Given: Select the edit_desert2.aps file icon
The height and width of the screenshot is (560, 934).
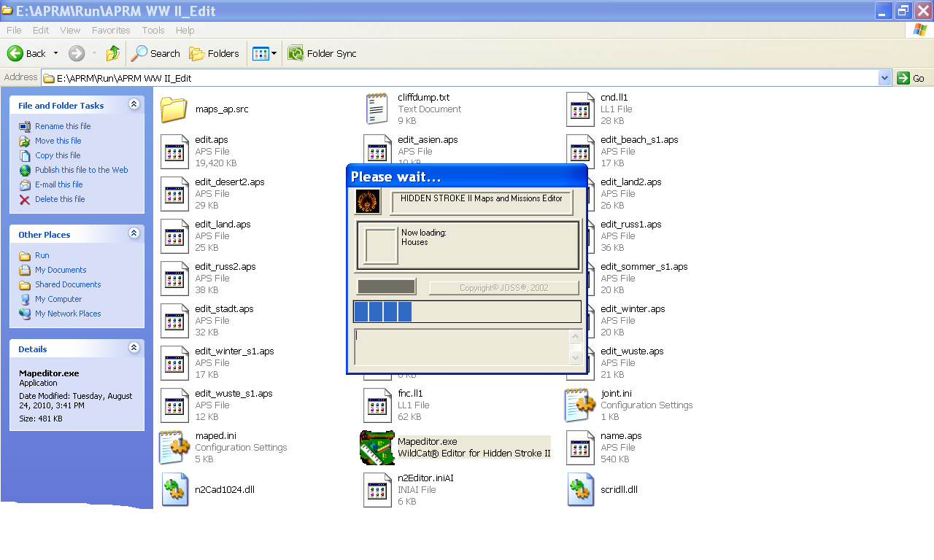Looking at the screenshot, I should click(174, 194).
